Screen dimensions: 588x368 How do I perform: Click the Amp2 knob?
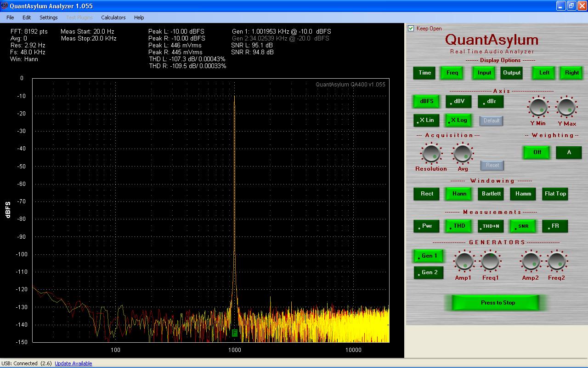tap(531, 261)
